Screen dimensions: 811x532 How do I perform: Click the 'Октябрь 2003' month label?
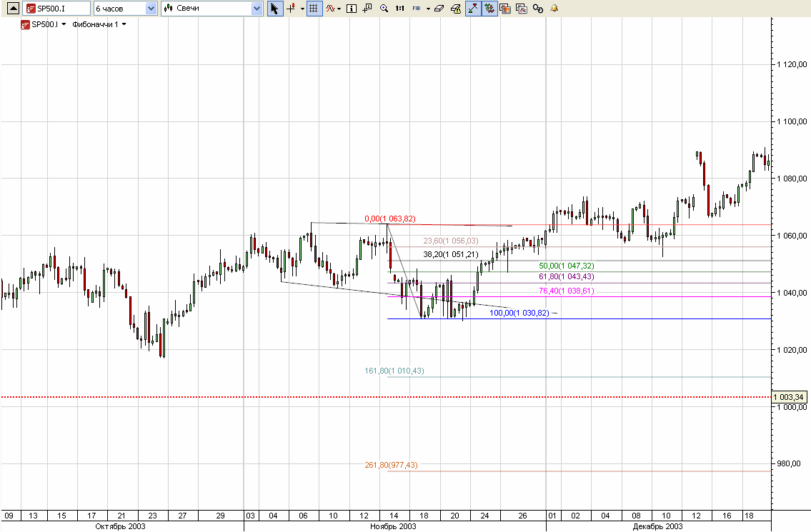coord(121,526)
